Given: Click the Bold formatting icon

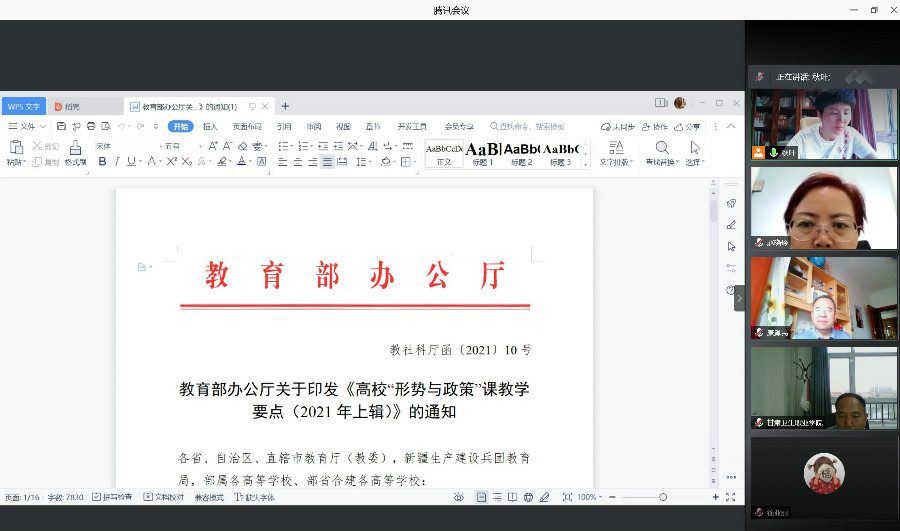Looking at the screenshot, I should pos(102,161).
